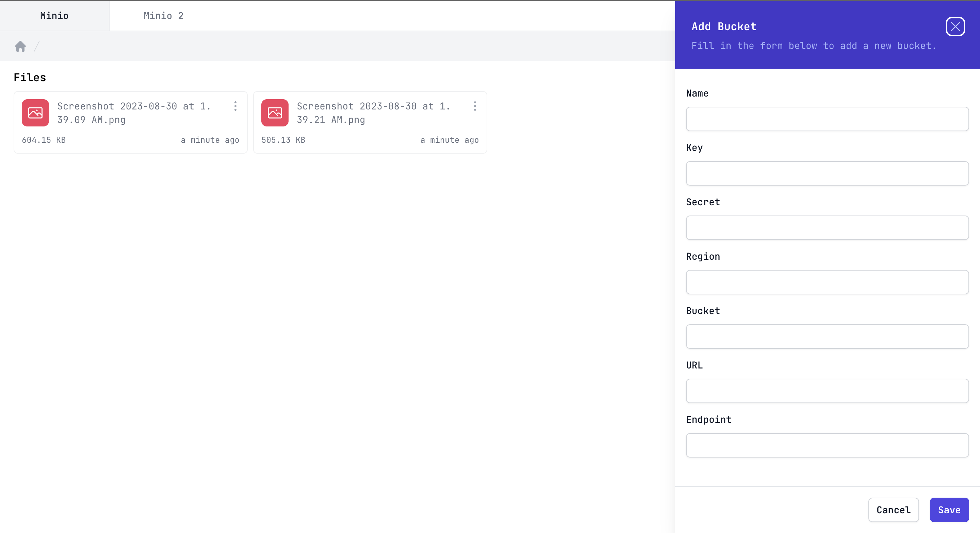Viewport: 980px width, 533px height.
Task: Click the URL text field
Action: point(827,391)
